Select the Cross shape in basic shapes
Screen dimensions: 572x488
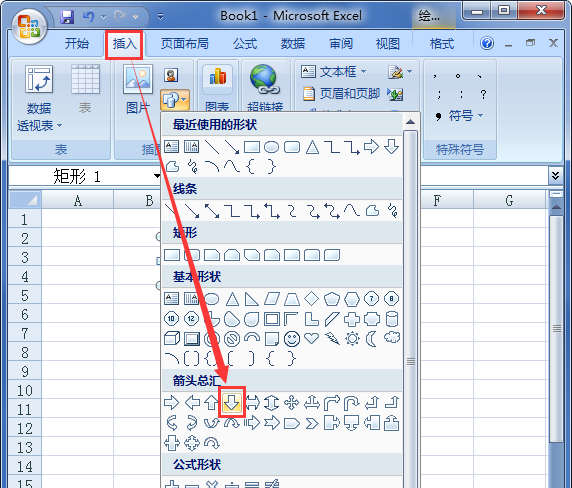pos(352,319)
